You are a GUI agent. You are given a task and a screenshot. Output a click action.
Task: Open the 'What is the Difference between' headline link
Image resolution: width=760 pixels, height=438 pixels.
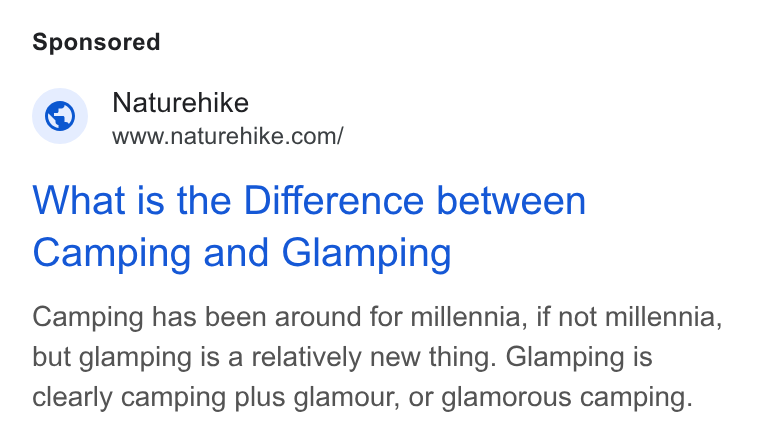pyautogui.click(x=309, y=200)
